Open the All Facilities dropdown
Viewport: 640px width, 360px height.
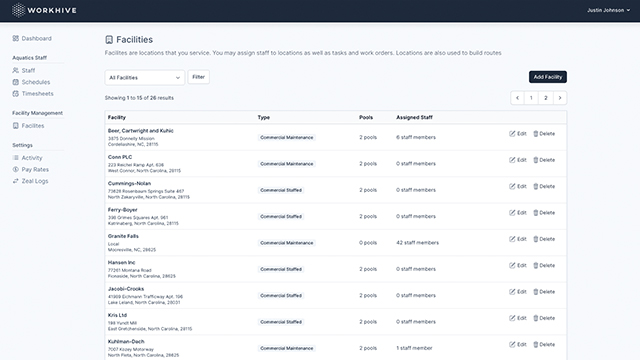(144, 78)
